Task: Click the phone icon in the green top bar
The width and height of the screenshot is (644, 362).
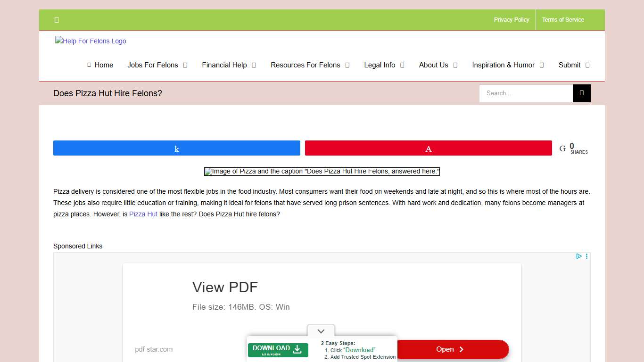Action: [57, 20]
